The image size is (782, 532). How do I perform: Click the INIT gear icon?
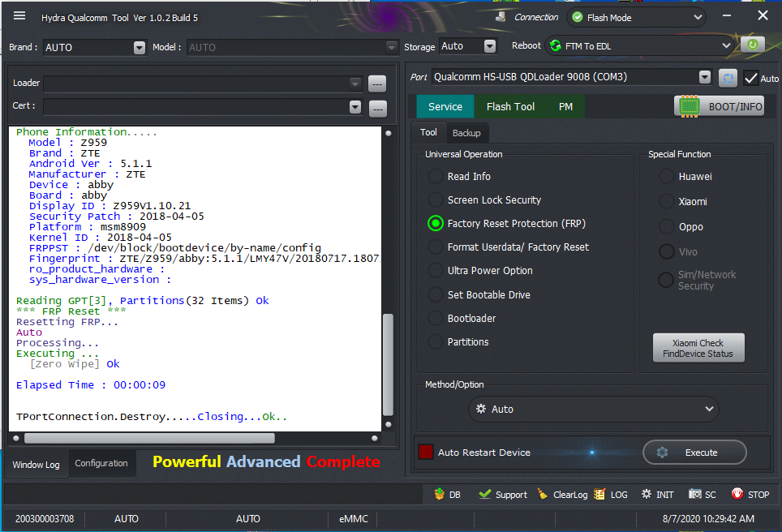coord(647,494)
